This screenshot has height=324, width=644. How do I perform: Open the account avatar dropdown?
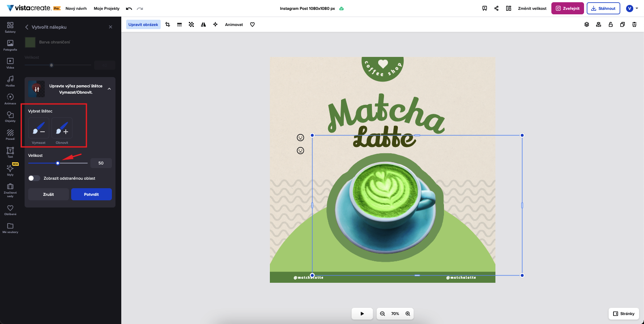(x=632, y=9)
